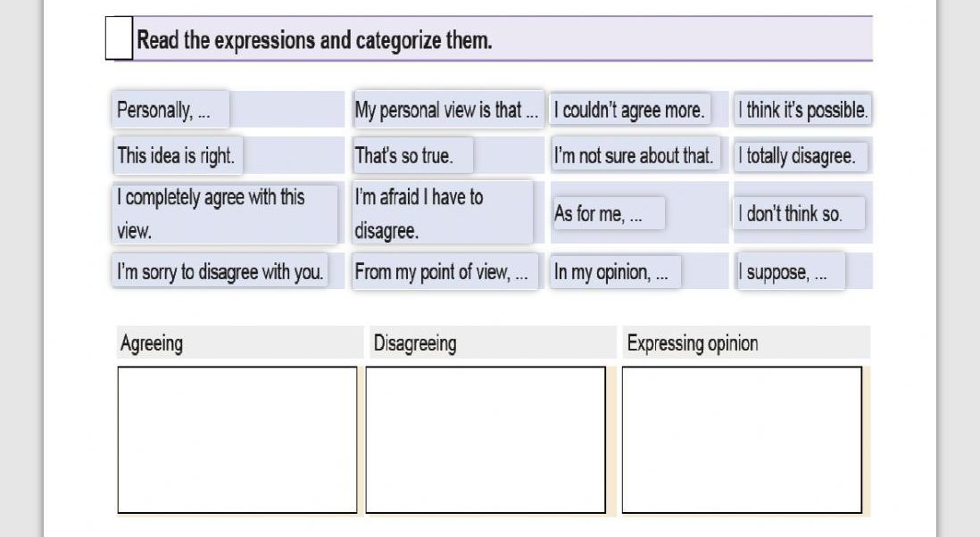Click the 'I'm not sure about that.' card
Screen dimensions: 980x537
point(635,155)
